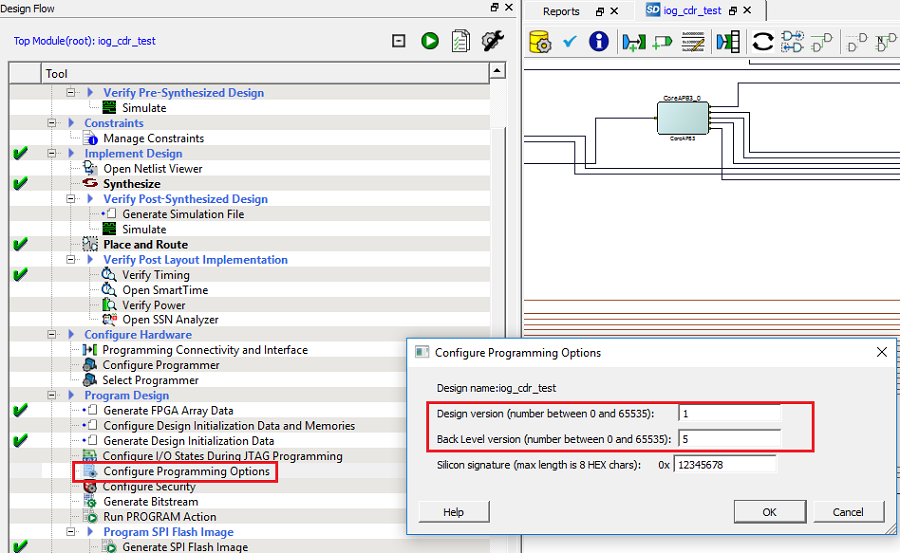Float the Design Flow panel using undock icon

(494, 8)
